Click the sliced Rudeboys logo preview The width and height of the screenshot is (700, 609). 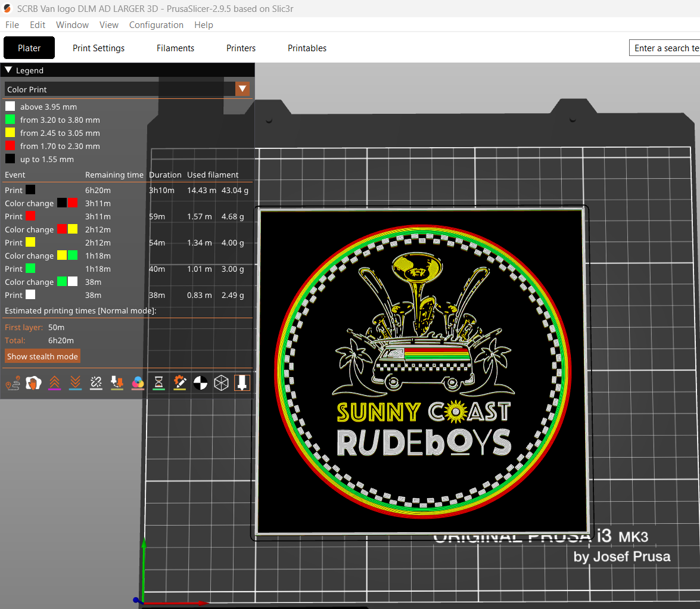(422, 371)
